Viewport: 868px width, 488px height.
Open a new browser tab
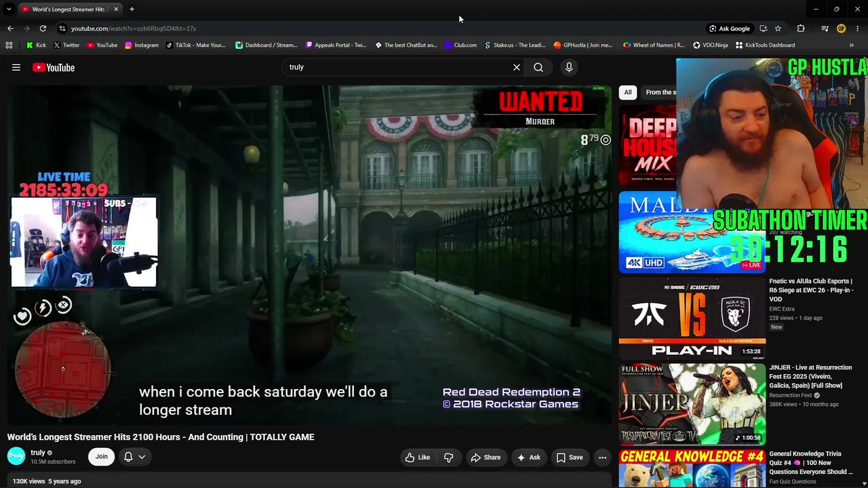[x=132, y=9]
